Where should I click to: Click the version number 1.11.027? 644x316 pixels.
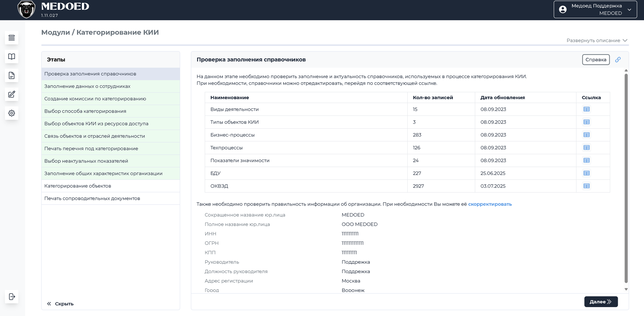pyautogui.click(x=50, y=15)
